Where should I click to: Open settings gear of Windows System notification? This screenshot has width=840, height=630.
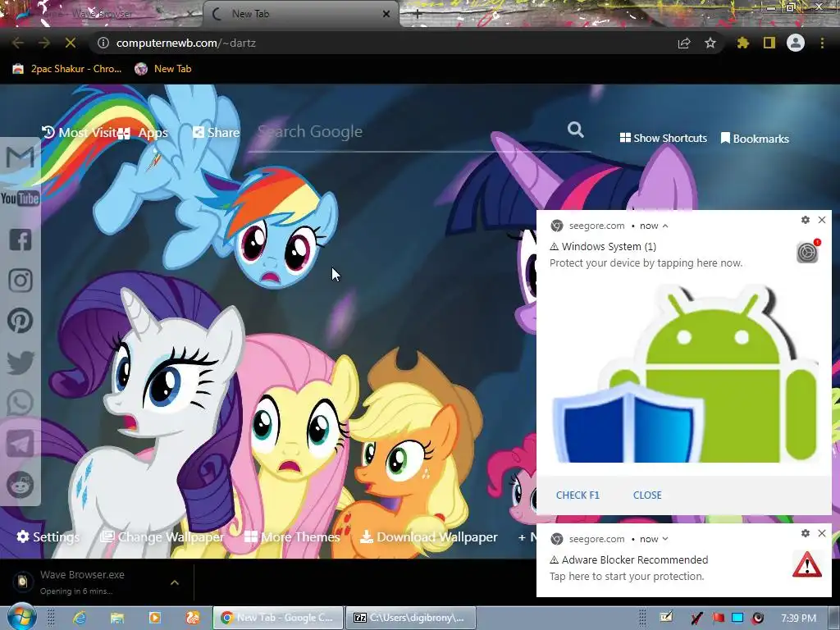click(x=806, y=220)
